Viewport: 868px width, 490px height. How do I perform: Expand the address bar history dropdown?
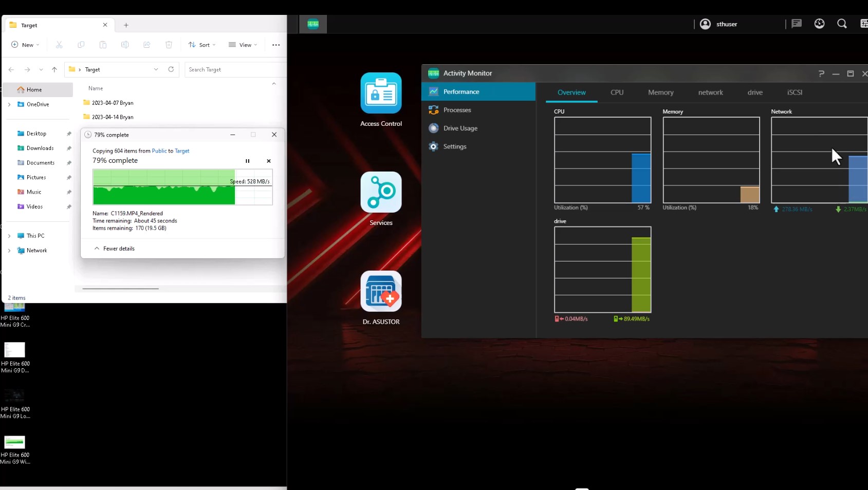click(156, 69)
